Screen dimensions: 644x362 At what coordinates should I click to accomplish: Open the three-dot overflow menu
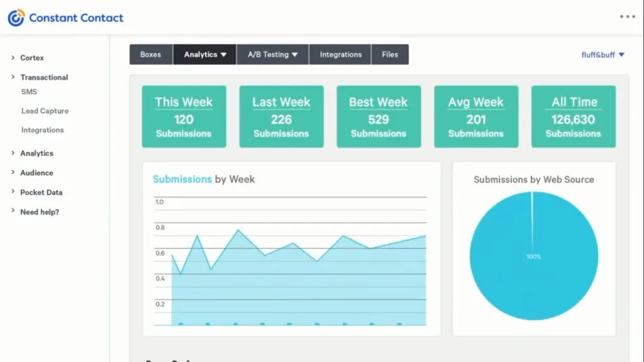pos(627,17)
